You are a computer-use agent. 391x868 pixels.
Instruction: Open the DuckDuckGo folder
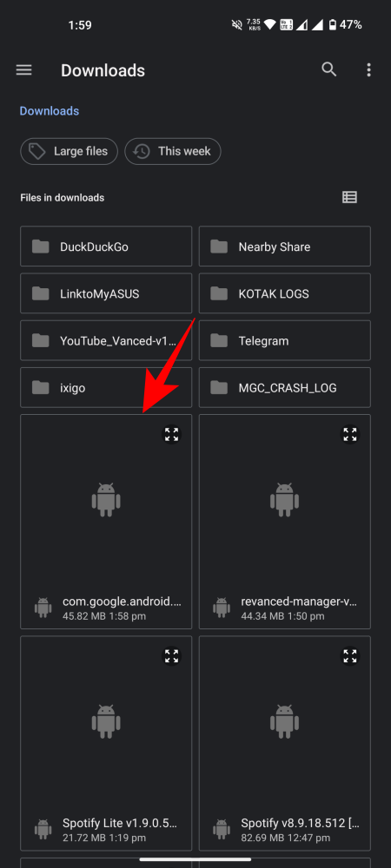point(106,247)
